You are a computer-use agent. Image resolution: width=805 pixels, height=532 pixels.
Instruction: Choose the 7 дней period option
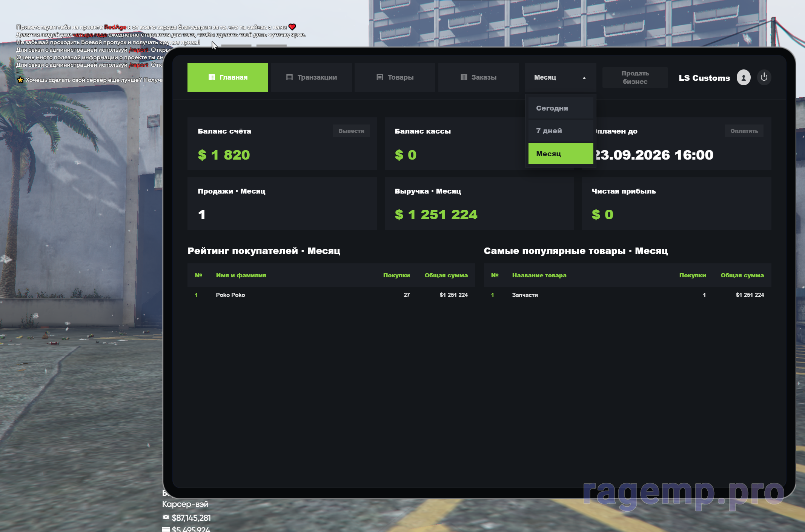point(561,131)
